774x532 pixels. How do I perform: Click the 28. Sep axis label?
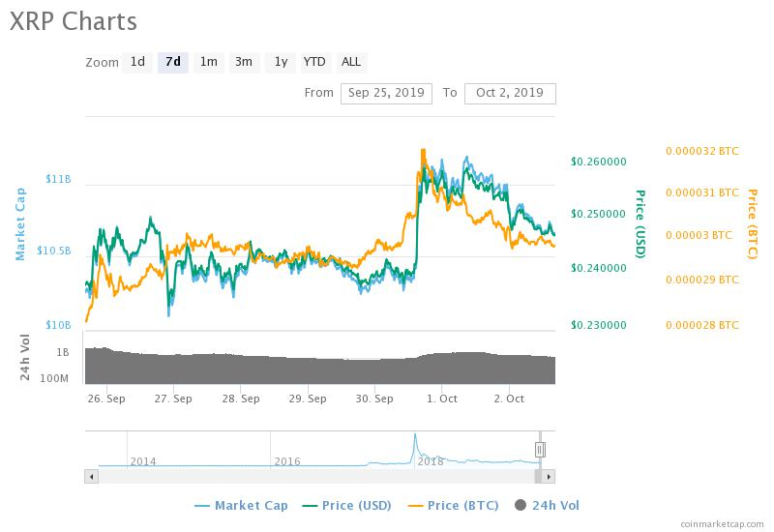[240, 399]
